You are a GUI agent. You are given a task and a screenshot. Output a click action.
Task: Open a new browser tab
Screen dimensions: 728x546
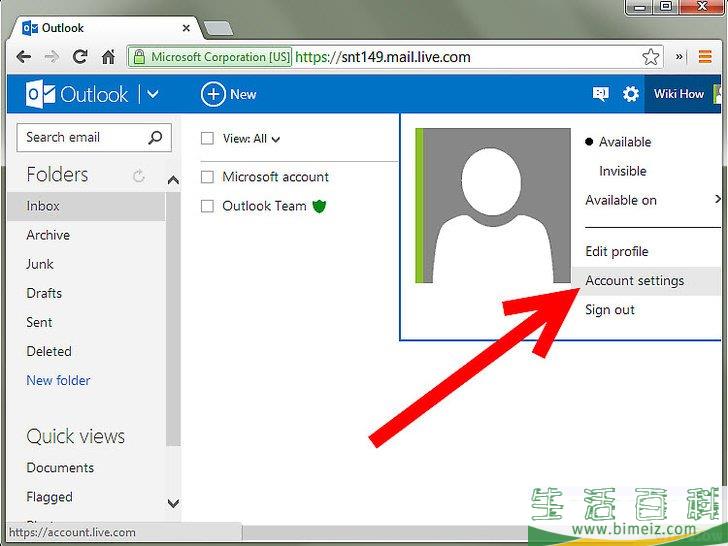pyautogui.click(x=218, y=28)
